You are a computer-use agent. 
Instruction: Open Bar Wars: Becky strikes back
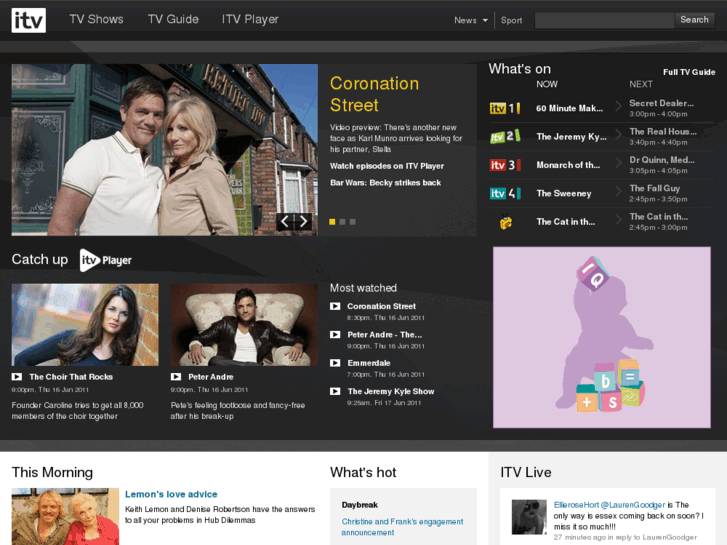tap(385, 183)
